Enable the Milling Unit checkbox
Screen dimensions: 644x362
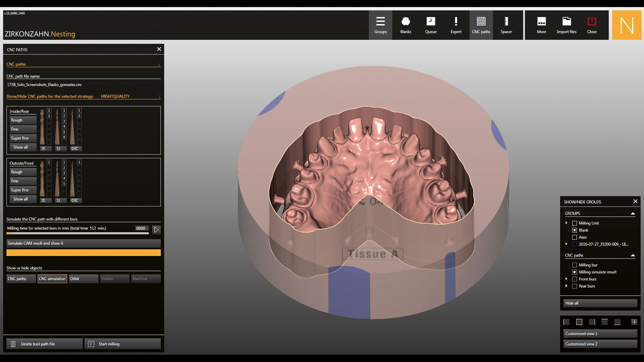(x=574, y=223)
